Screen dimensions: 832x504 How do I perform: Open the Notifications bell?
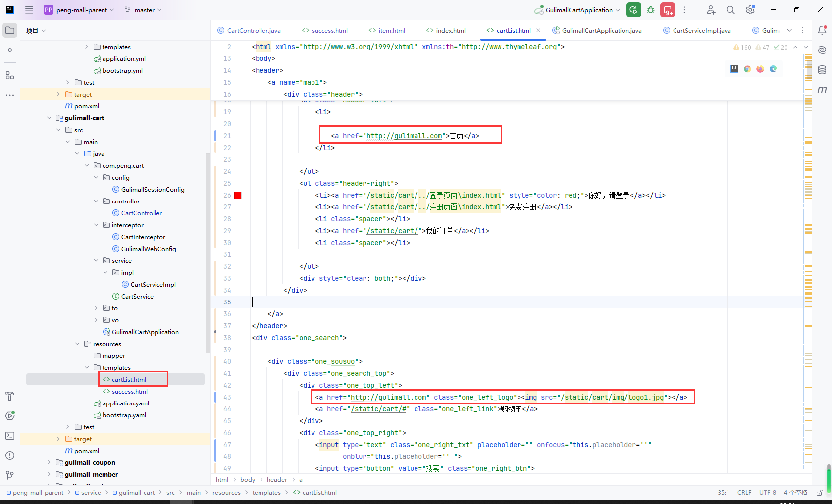coord(822,30)
